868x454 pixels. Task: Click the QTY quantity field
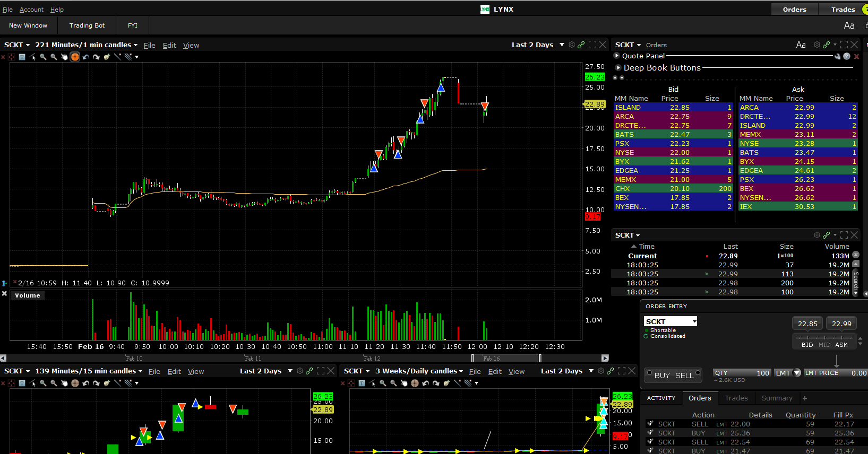point(742,373)
